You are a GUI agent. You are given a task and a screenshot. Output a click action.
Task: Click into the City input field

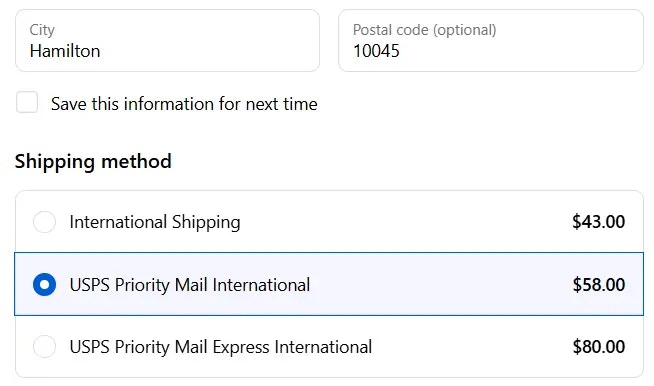pos(167,40)
